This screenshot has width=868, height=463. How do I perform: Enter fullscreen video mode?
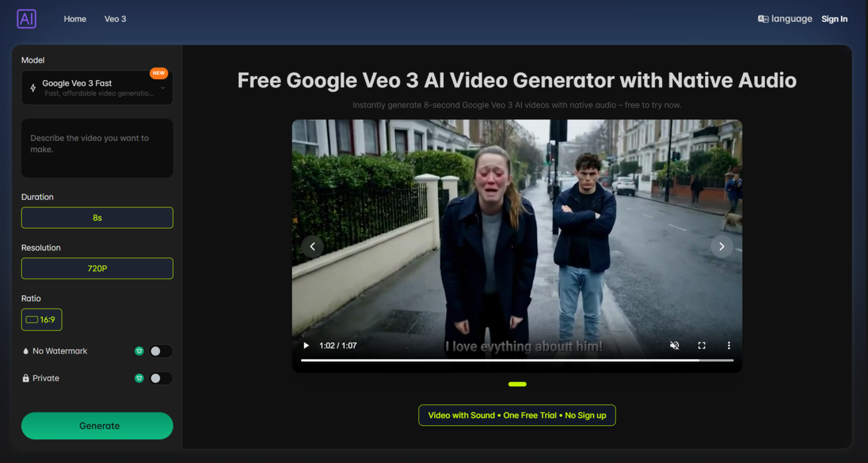point(702,346)
